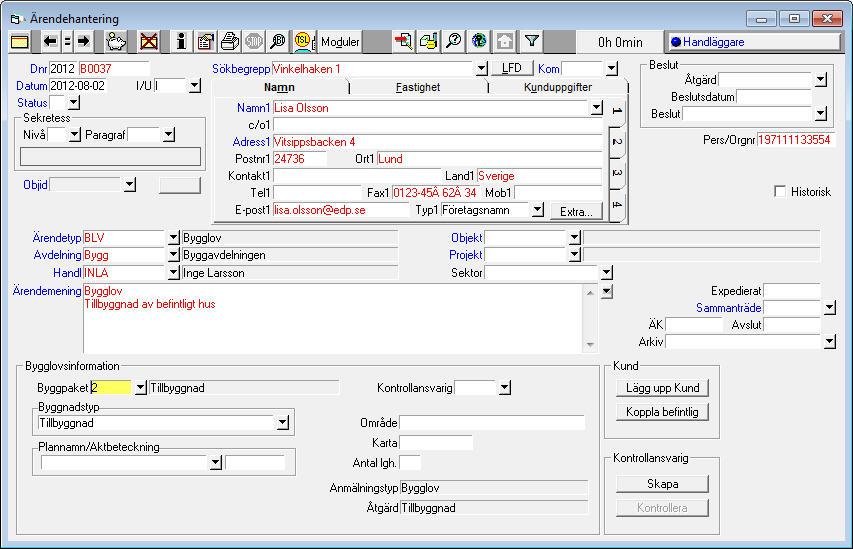The image size is (853, 549).
Task: Select side tab 2 of the name panel
Action: pos(617,141)
